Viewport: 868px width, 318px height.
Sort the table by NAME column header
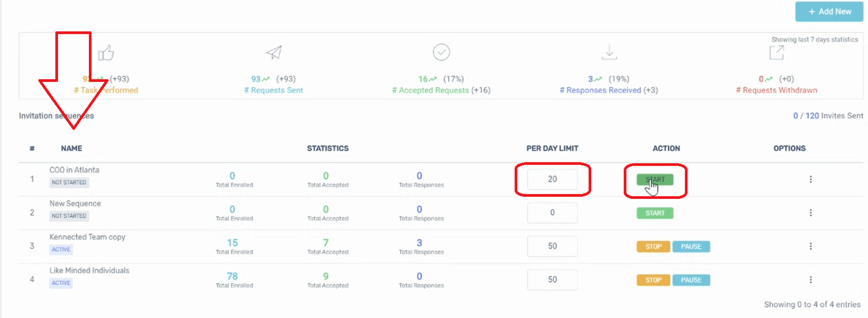point(72,148)
